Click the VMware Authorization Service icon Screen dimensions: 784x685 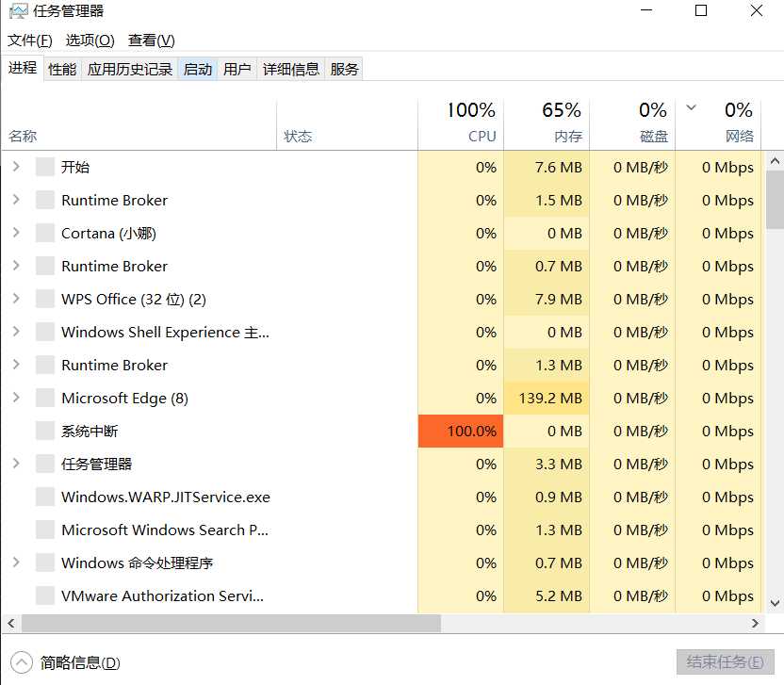tap(44, 596)
